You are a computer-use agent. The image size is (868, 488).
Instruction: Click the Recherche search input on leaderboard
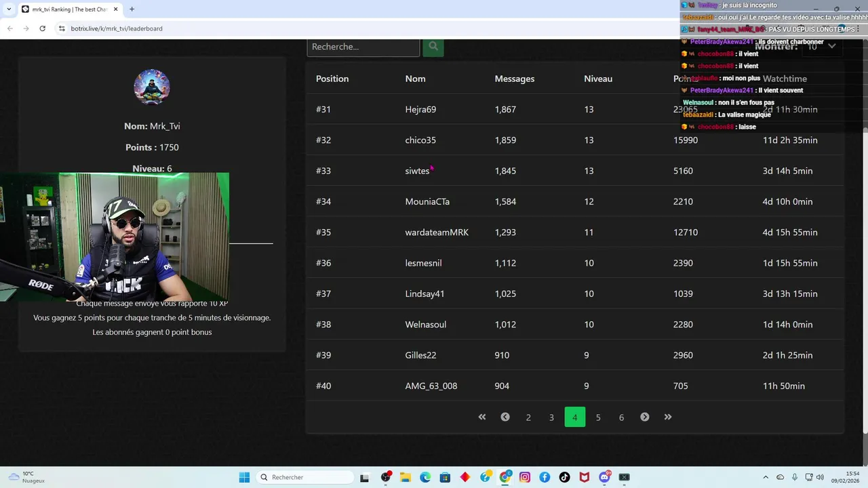click(363, 47)
